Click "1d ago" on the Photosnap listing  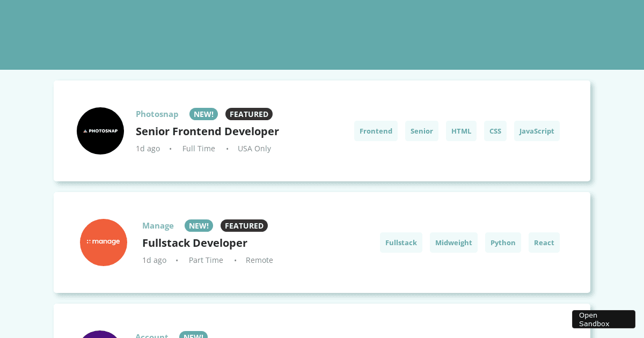pyautogui.click(x=148, y=149)
